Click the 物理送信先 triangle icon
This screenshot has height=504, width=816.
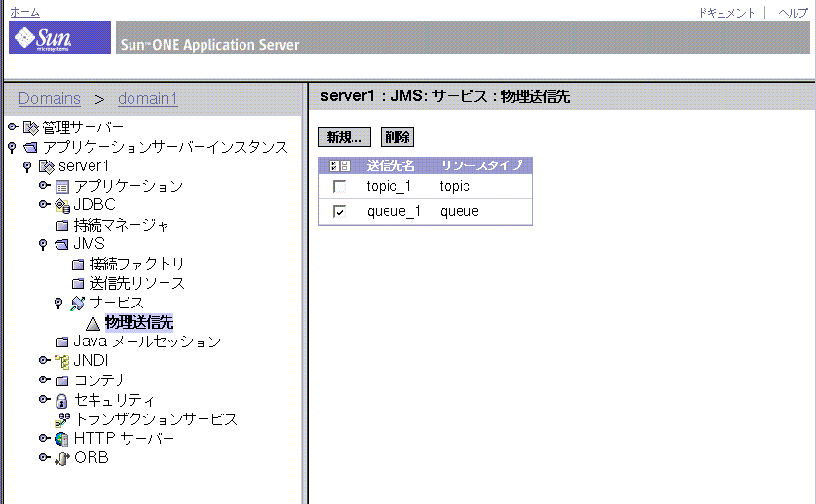pos(93,323)
